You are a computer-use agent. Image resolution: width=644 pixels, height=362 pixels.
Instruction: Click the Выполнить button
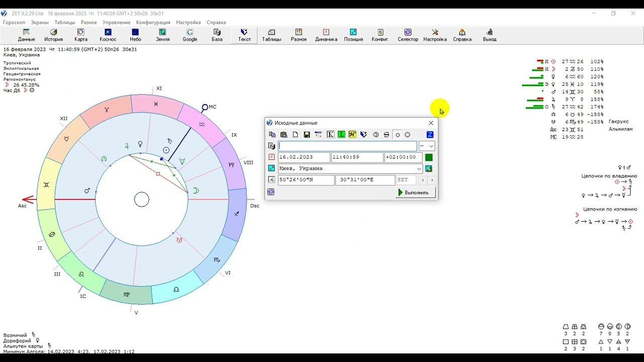(x=416, y=193)
